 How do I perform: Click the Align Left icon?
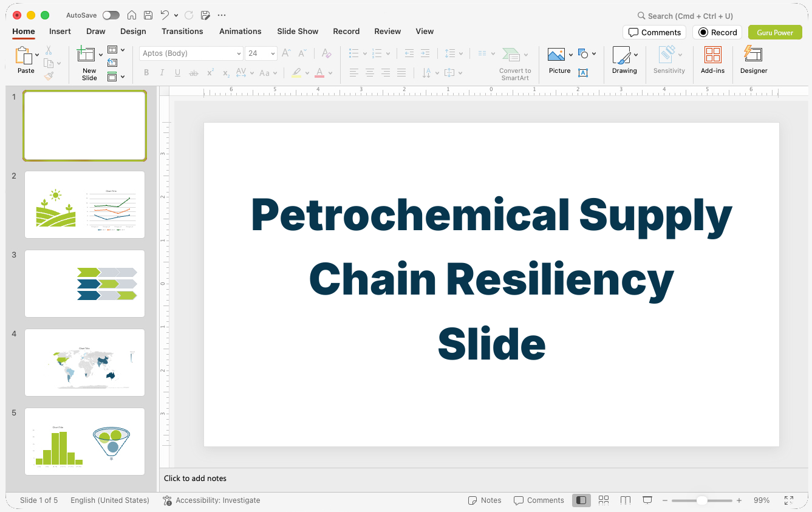[x=354, y=73]
